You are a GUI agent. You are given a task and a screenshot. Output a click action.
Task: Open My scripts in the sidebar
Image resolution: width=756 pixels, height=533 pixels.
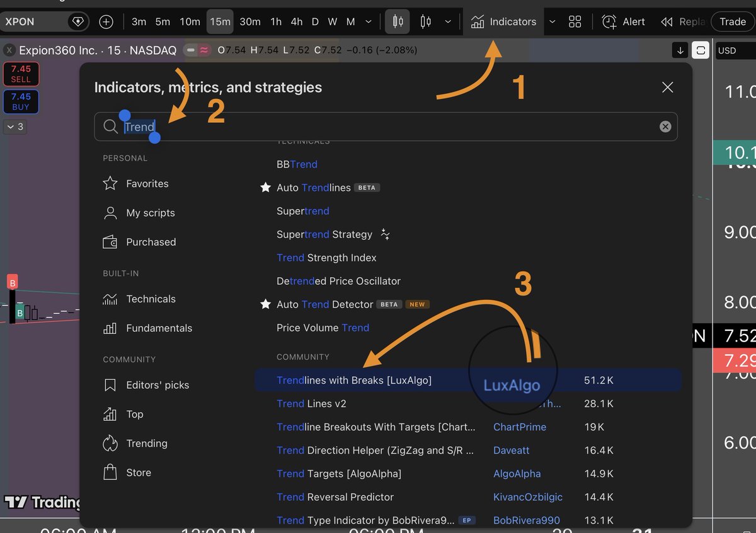click(139, 213)
